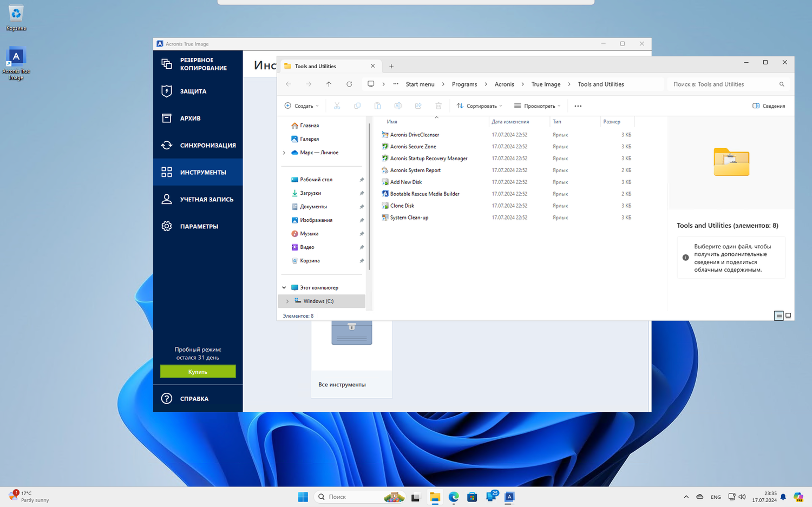
Task: Switch to large thumbnails view icon
Action: coord(788,315)
